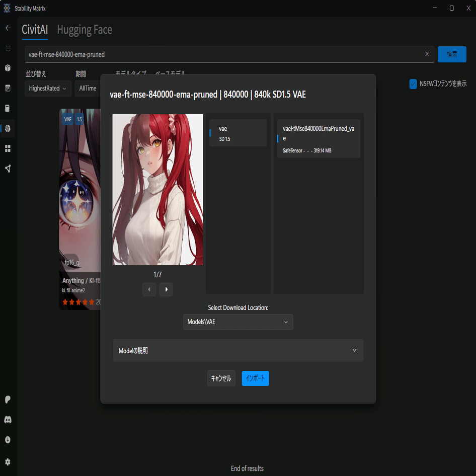The image size is (476, 476).
Task: Switch to the Hugging Face tab
Action: [x=85, y=30]
